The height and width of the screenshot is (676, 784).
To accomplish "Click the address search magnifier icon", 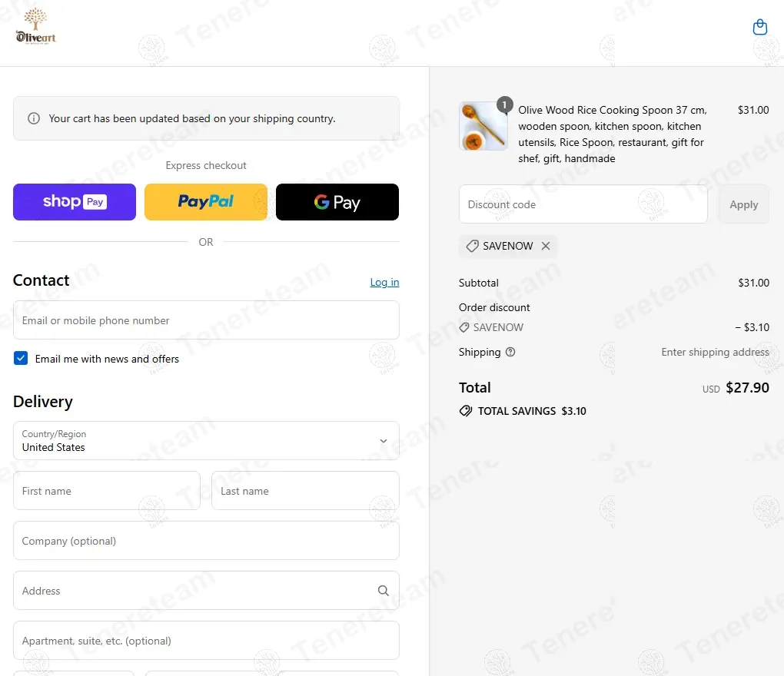I will point(383,591).
